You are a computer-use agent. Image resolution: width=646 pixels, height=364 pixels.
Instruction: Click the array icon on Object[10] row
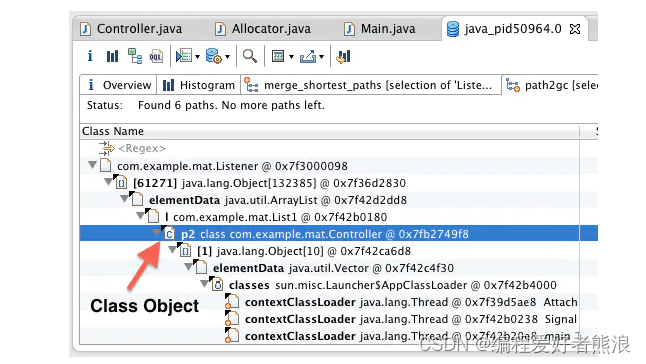click(x=185, y=251)
